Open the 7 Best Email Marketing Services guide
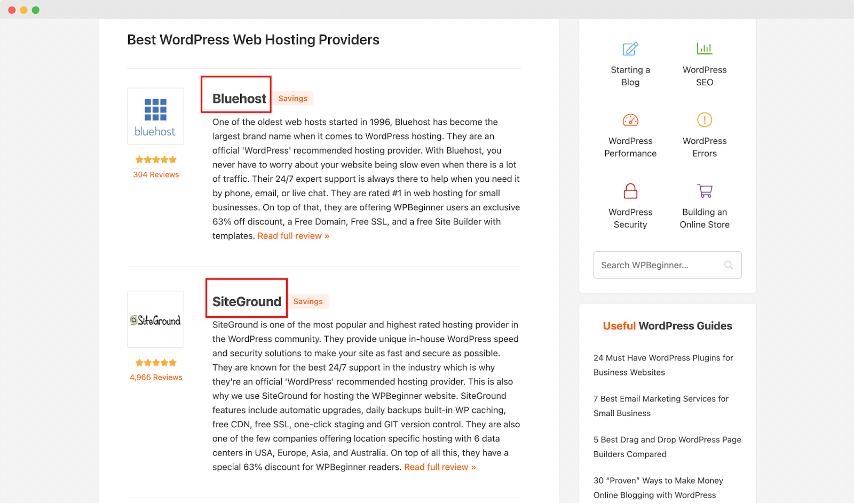 (661, 405)
